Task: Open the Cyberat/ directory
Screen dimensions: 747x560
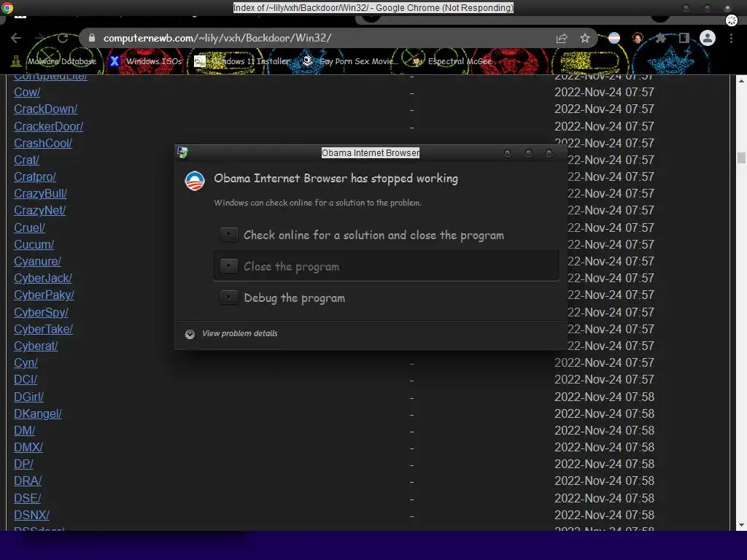Action: 36,346
